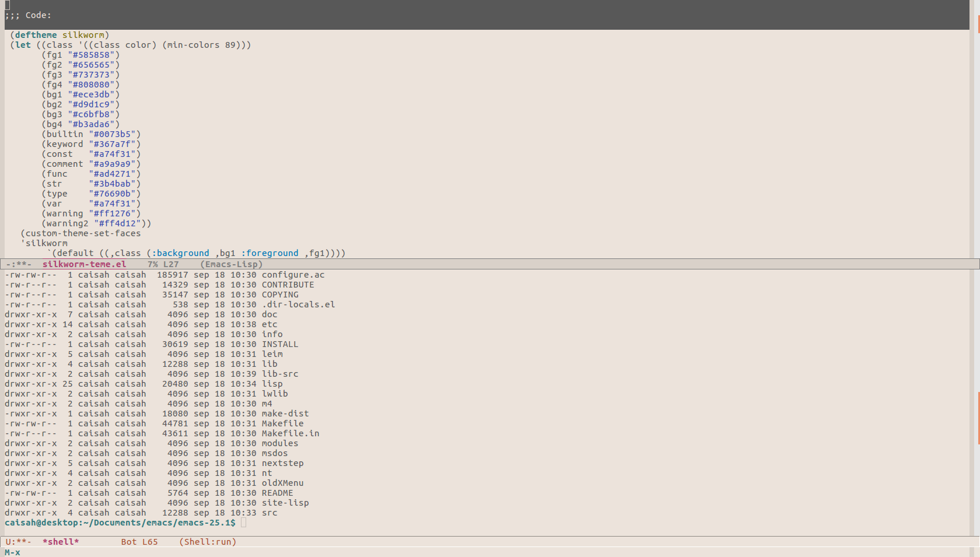Viewport: 980px width, 557px height.
Task: Click the deftheme keyword in the code
Action: click(36, 35)
